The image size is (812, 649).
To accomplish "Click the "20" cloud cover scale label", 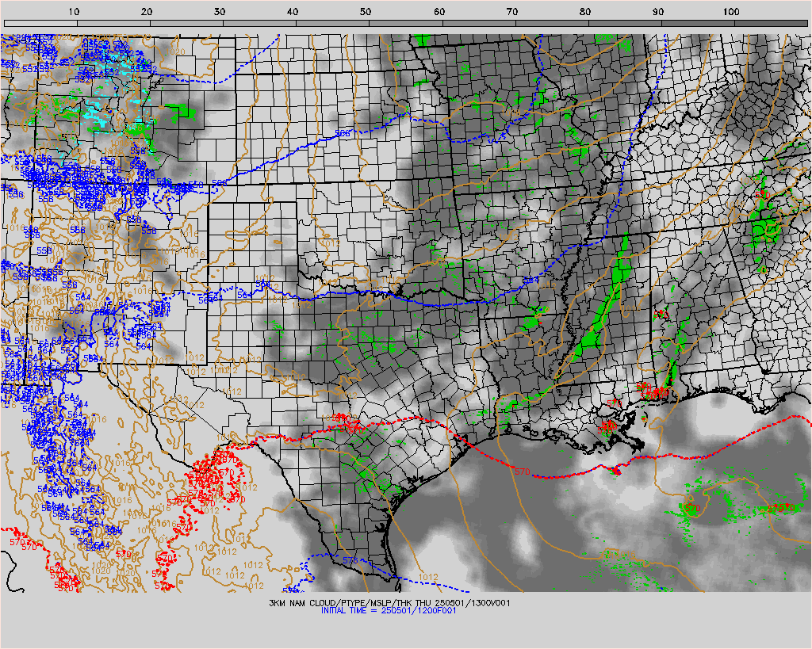I will [147, 11].
